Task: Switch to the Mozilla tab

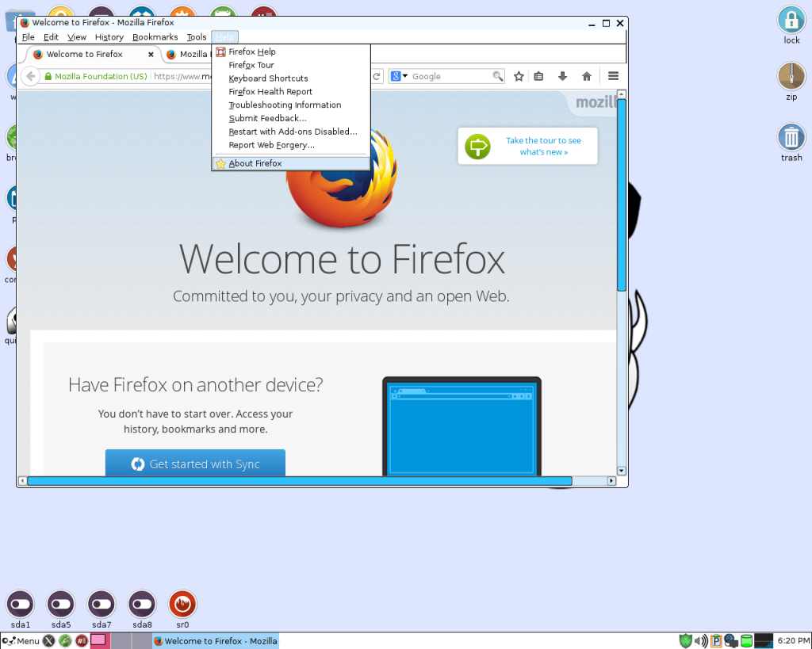Action: [x=188, y=55]
